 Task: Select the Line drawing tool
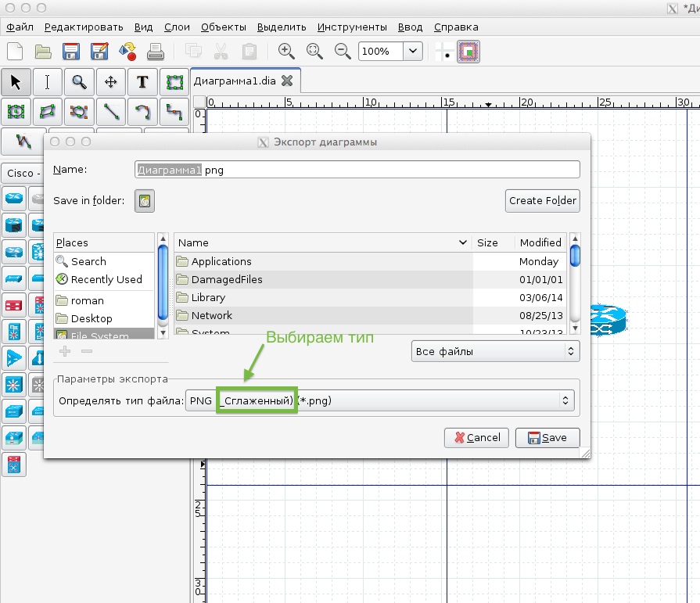click(111, 112)
